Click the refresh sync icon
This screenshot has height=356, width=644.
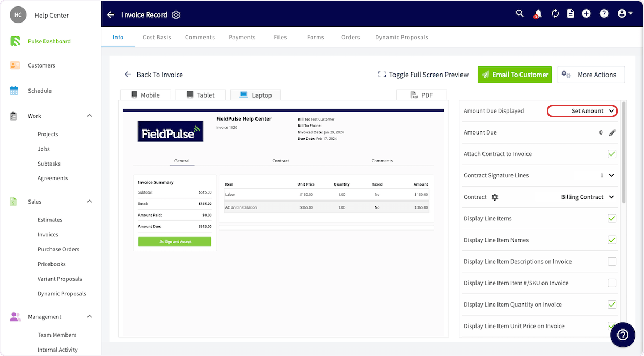(x=555, y=14)
